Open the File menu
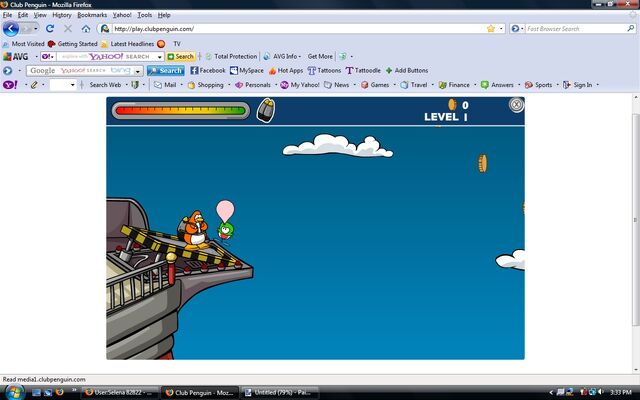This screenshot has width=640, height=400. (7, 15)
